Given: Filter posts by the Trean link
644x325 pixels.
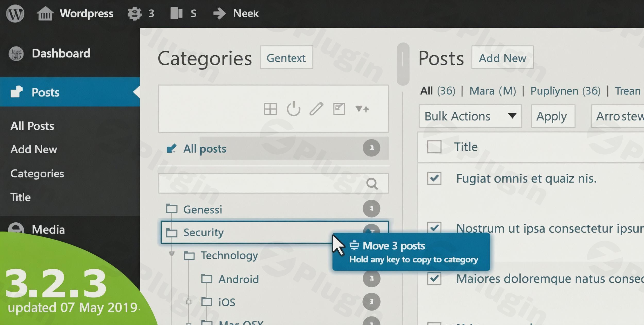Looking at the screenshot, I should point(628,91).
